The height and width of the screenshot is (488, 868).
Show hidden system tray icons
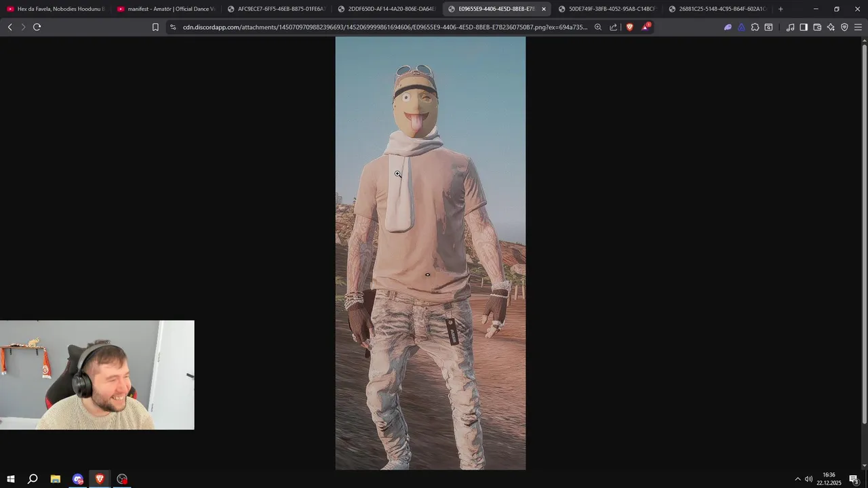797,479
